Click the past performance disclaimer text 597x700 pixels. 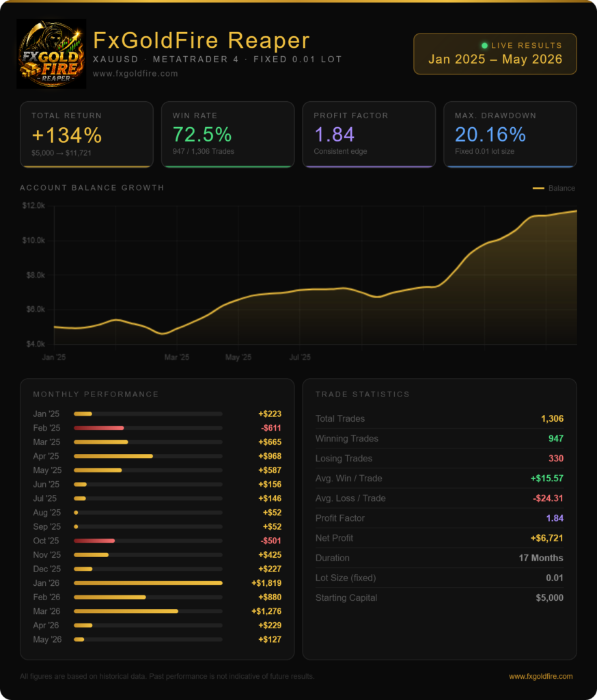[x=167, y=676]
